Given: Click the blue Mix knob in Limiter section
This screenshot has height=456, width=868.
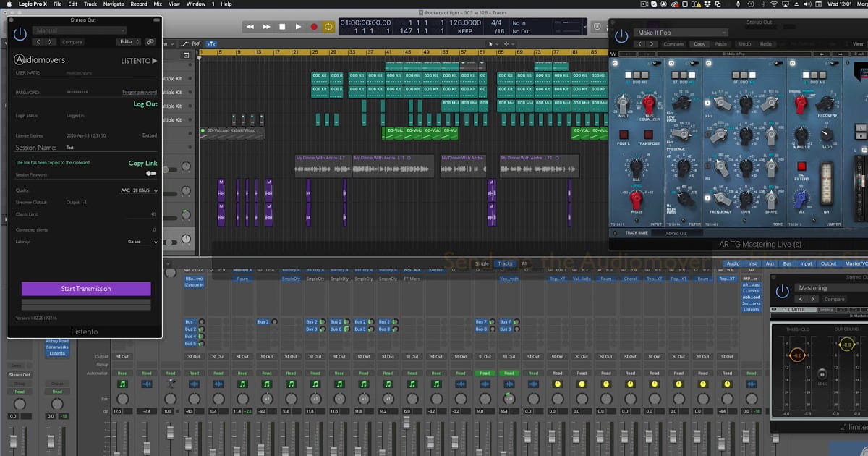Looking at the screenshot, I should point(801,197).
